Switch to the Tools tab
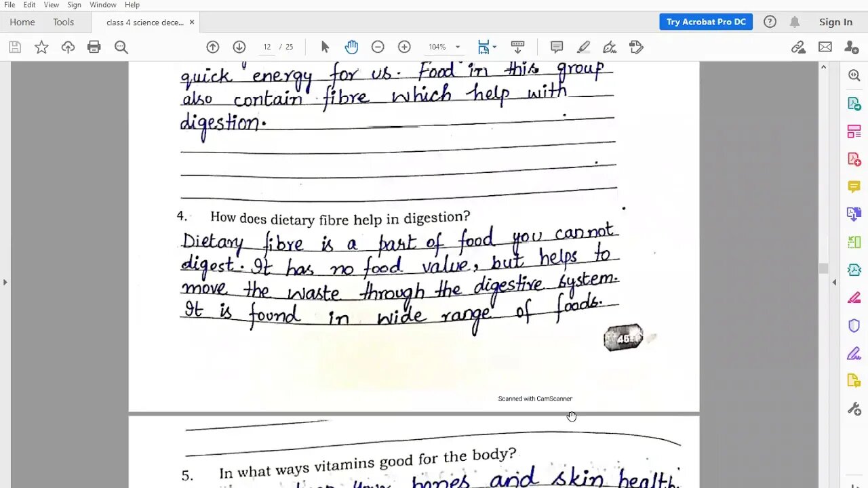The height and width of the screenshot is (488, 868). tap(64, 22)
